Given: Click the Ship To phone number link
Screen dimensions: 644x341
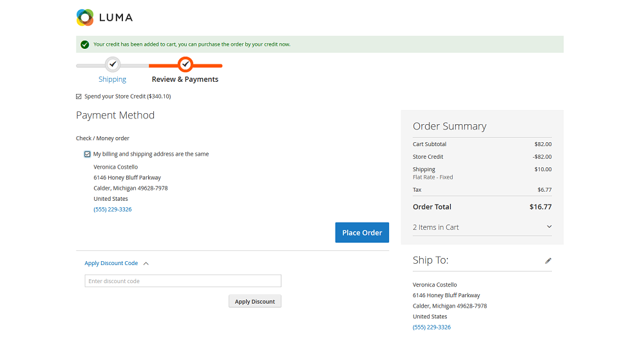Looking at the screenshot, I should pos(431,327).
